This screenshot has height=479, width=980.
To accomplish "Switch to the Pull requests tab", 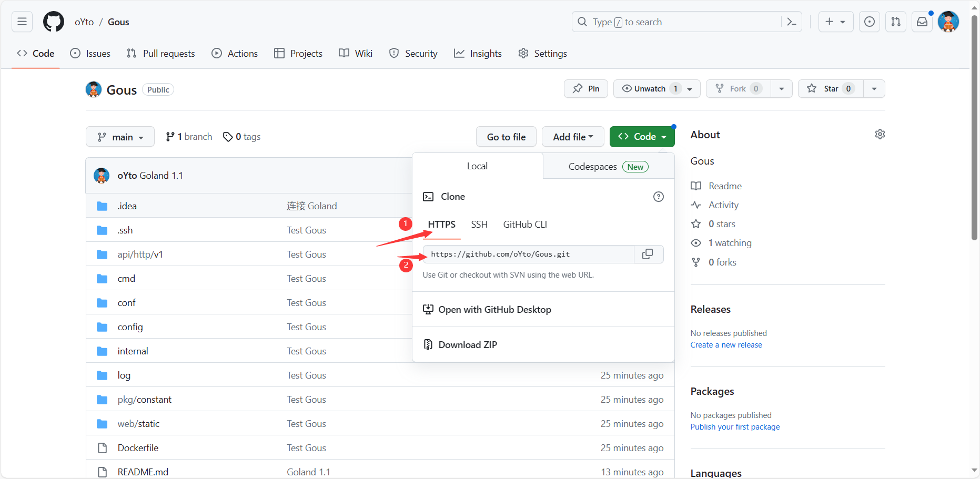I will (x=161, y=53).
